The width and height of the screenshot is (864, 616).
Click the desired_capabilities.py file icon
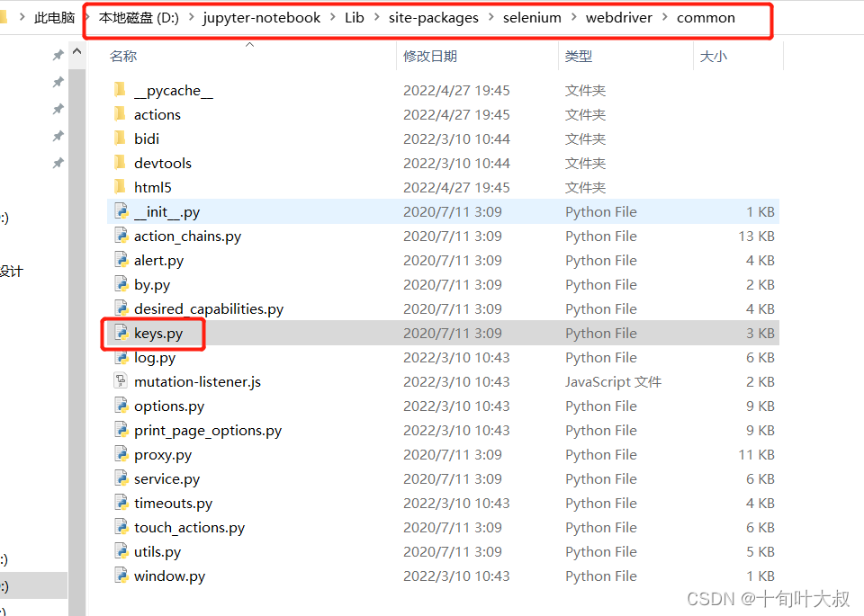pos(121,308)
